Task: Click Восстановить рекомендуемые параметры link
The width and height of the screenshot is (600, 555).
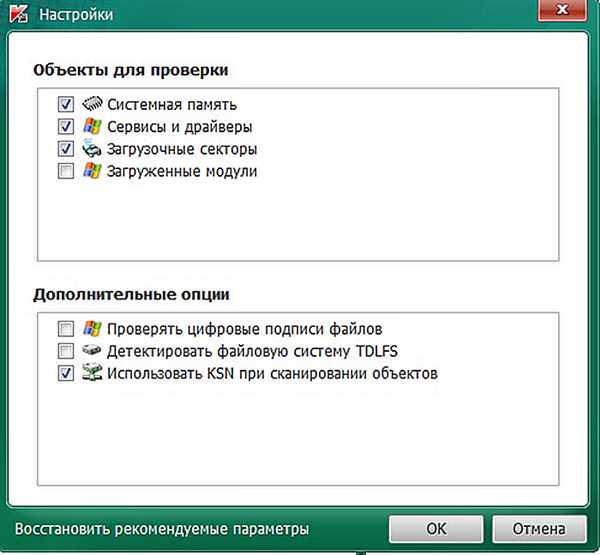Action: tap(162, 529)
